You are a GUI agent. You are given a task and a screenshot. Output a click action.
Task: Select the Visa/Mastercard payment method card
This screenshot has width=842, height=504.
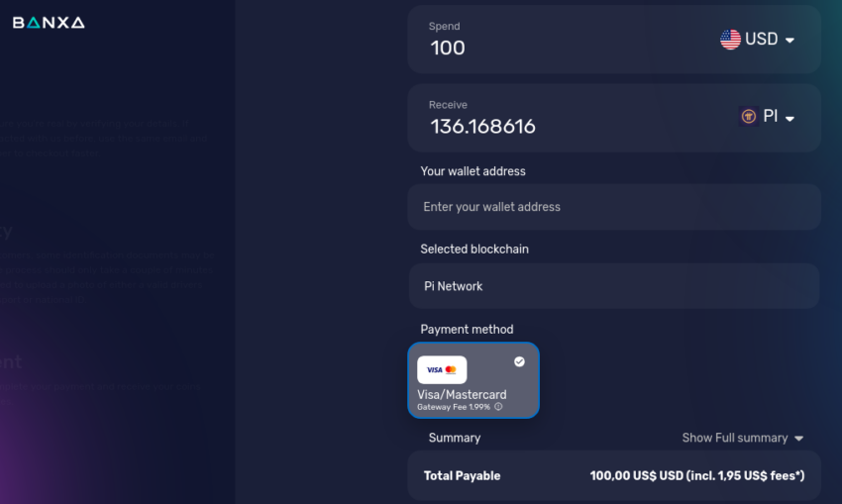coord(474,380)
